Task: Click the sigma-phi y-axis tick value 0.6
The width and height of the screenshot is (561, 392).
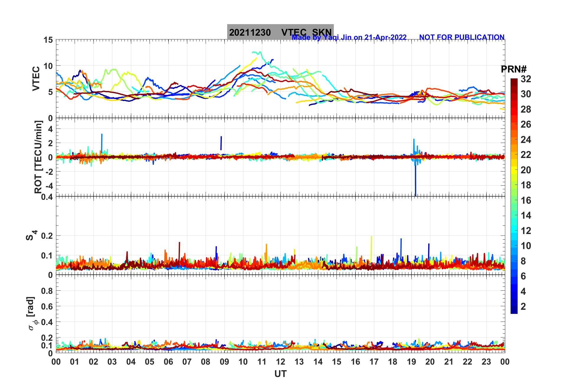Action: (x=47, y=307)
